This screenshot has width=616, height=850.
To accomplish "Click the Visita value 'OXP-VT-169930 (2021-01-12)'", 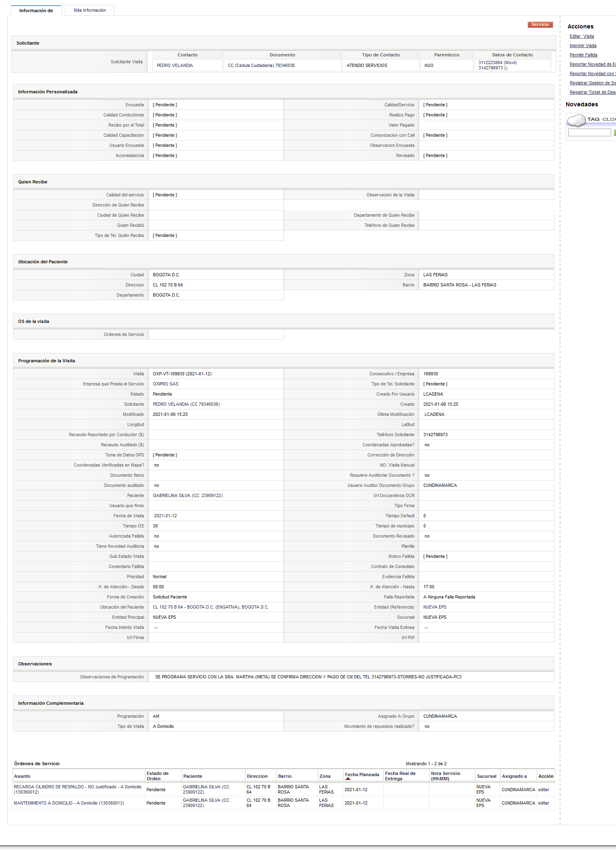I will (182, 374).
